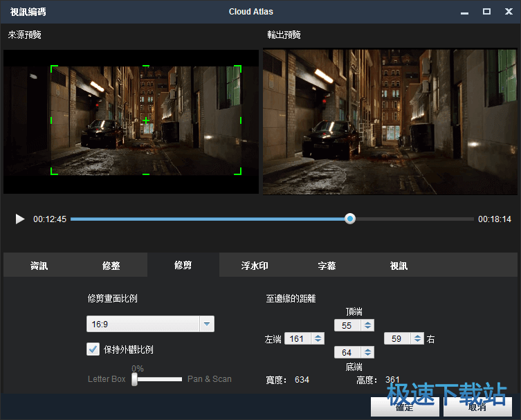Click the elapsed time 00:12:45

tap(50, 219)
